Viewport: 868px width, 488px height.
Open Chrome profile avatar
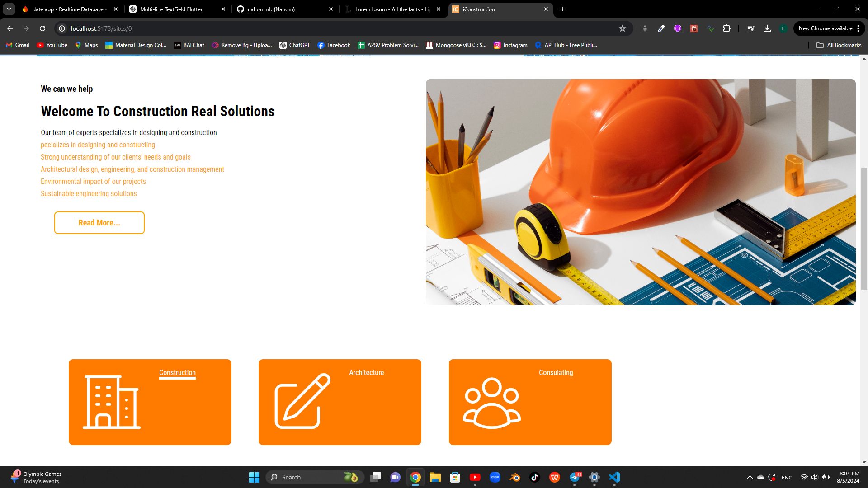click(x=783, y=28)
